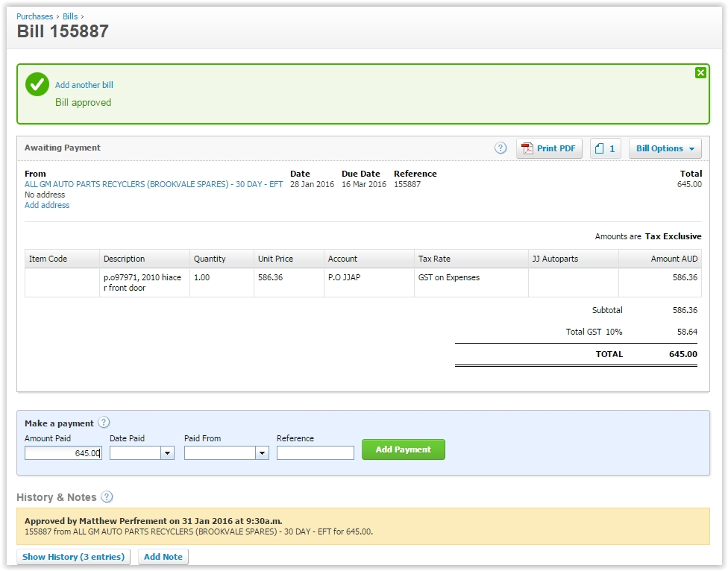This screenshot has width=728, height=571.
Task: Open the attached files icon showing 1
Action: click(606, 148)
